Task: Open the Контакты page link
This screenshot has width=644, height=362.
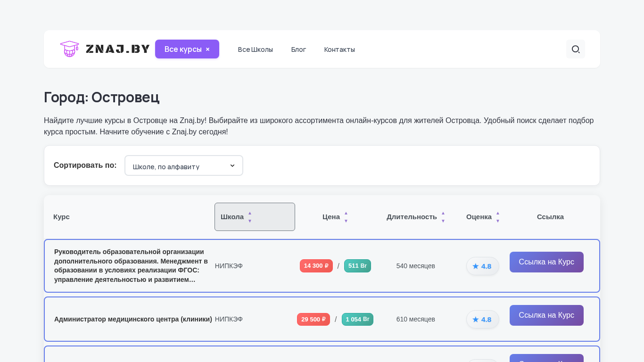Action: coord(339,49)
